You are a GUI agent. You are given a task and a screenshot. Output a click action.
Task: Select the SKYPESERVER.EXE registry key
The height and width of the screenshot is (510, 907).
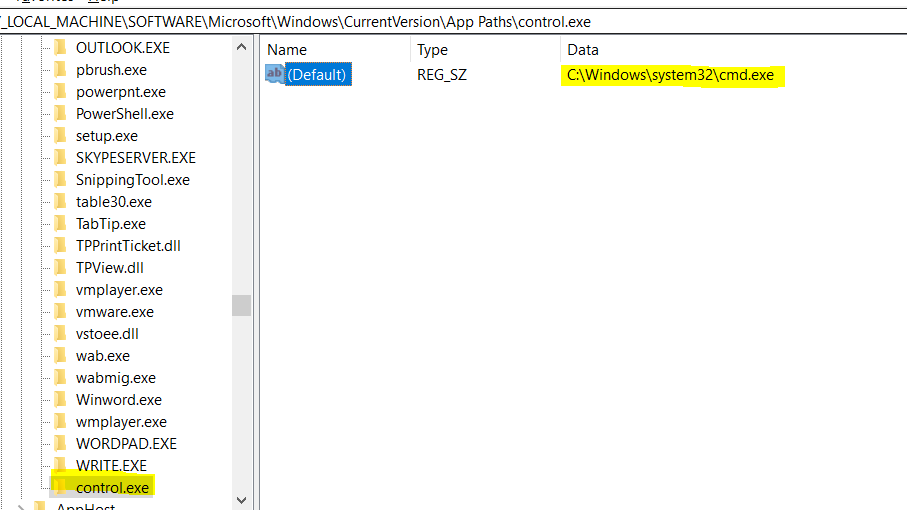(x=135, y=158)
